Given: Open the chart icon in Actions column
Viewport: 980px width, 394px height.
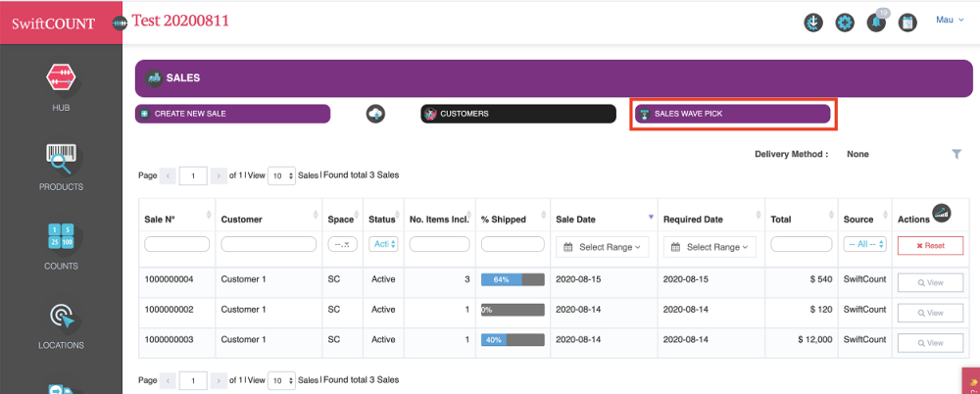Looking at the screenshot, I should pos(941,213).
